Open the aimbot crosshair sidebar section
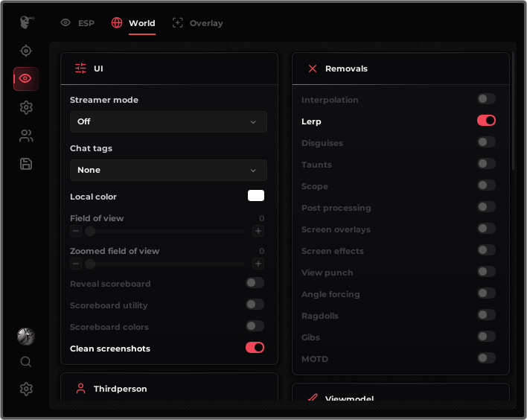Image resolution: width=527 pixels, height=420 pixels. (26, 51)
